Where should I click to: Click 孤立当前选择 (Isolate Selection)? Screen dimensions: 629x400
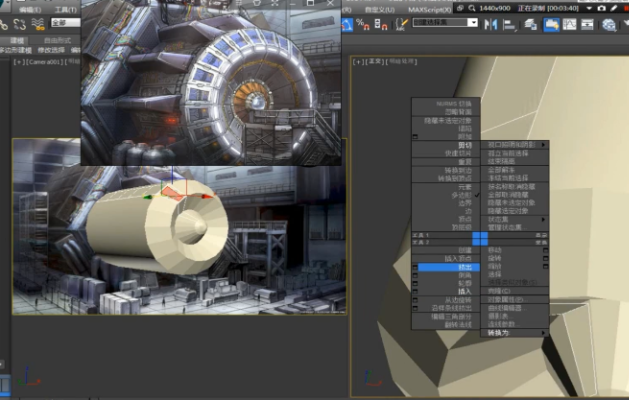click(507, 153)
